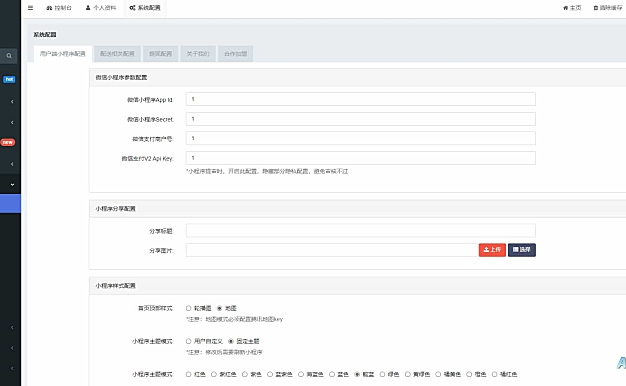Select the 紫红色 theme color radio
Image resolution: width=626 pixels, height=386 pixels.
tap(214, 374)
